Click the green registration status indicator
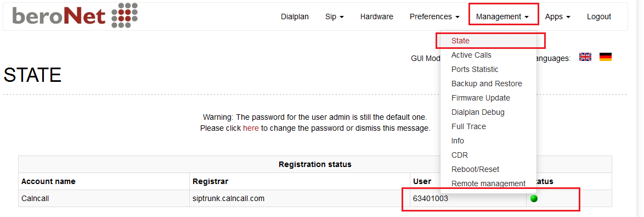Viewport: 644px width, 217px height. pos(534,198)
